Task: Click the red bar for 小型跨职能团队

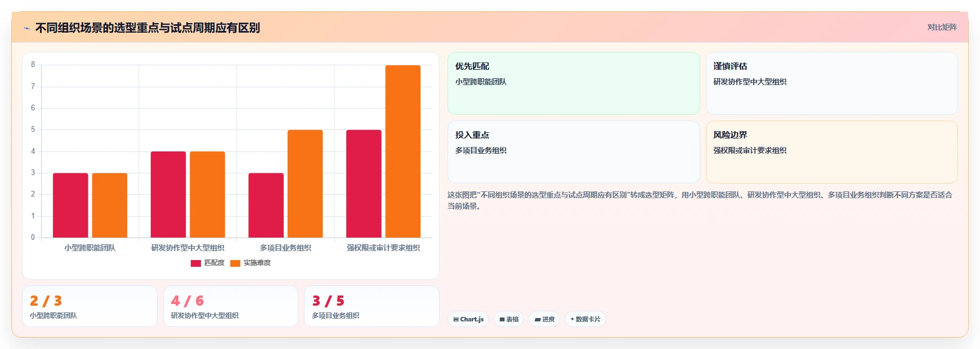Action: point(70,205)
